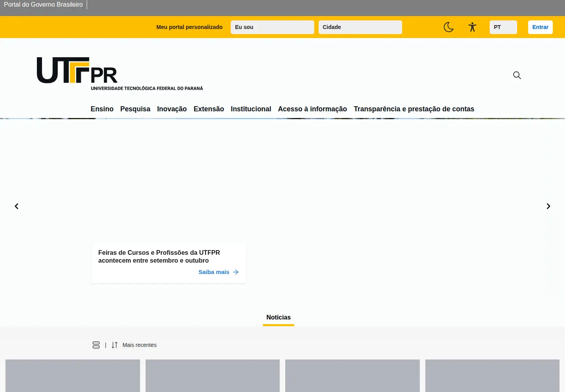565x392 pixels.
Task: Toggle dark mode with moon icon
Action: tap(448, 27)
